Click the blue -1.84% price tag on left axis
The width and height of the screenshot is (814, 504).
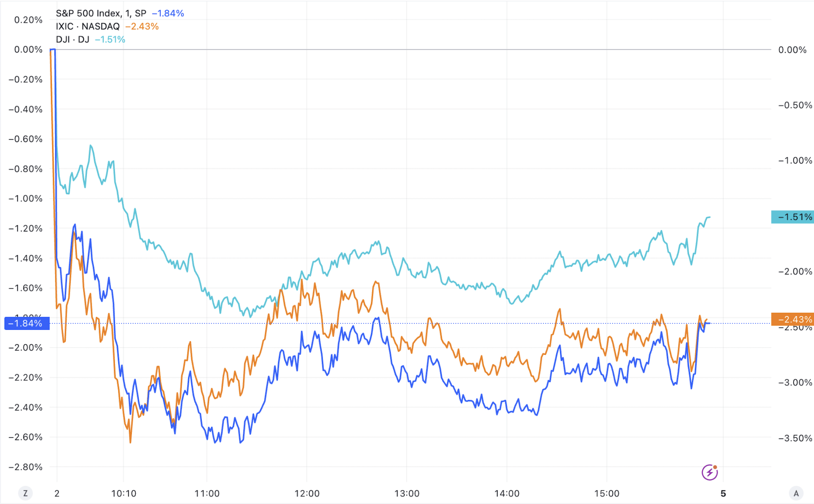(27, 323)
